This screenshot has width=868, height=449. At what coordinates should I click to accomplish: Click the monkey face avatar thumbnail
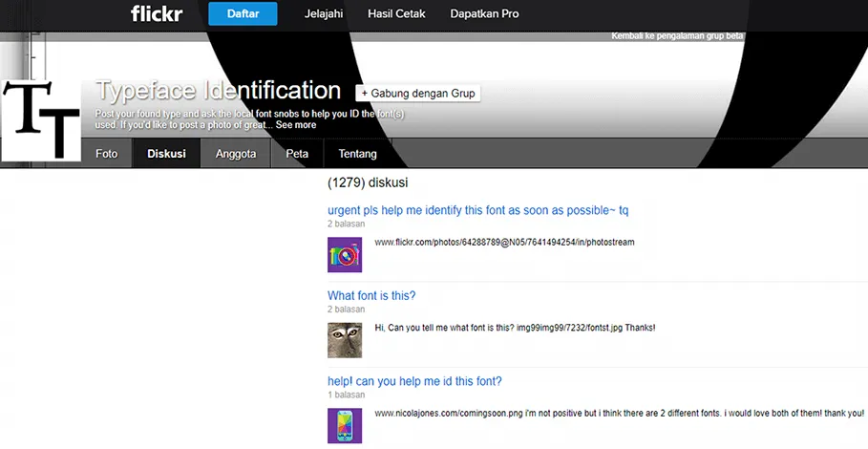[x=345, y=340]
